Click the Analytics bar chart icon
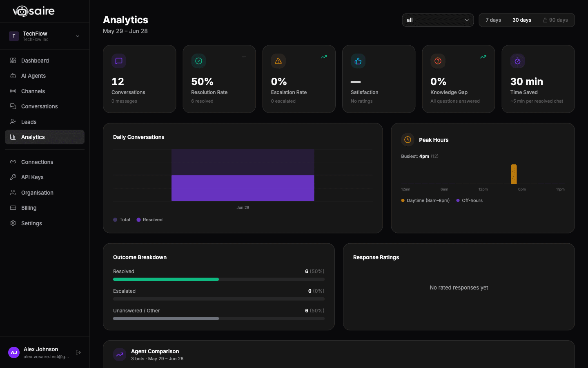This screenshot has width=588, height=368. click(13, 137)
